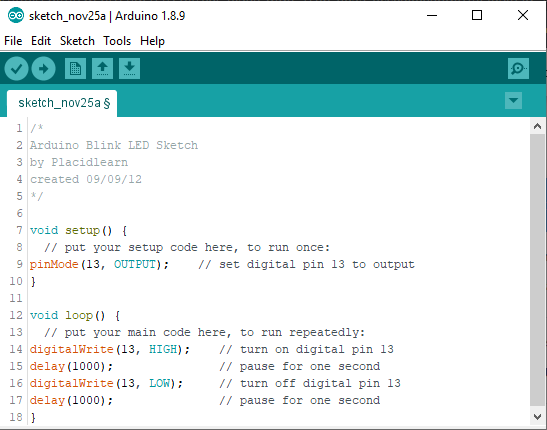Click 'HIGH' constant on line 14
The height and width of the screenshot is (430, 547).
(x=163, y=349)
